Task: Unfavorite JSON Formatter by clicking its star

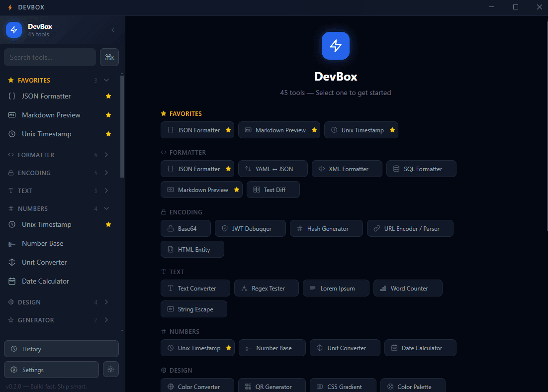Action: [x=108, y=96]
